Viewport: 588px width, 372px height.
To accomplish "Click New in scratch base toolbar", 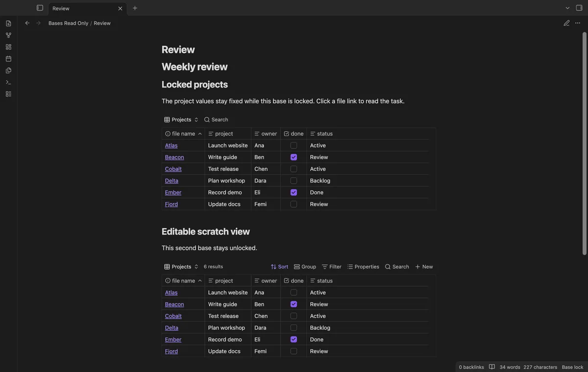I will coord(424,267).
